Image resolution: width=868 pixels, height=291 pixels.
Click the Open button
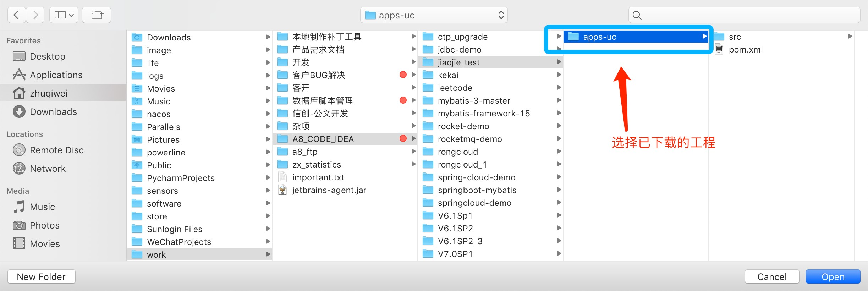pos(833,276)
